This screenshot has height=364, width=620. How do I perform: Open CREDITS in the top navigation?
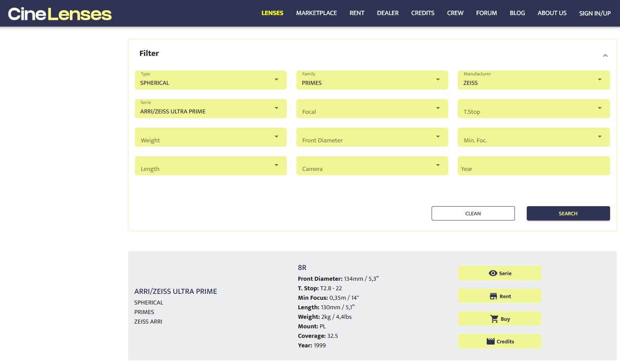pos(423,13)
